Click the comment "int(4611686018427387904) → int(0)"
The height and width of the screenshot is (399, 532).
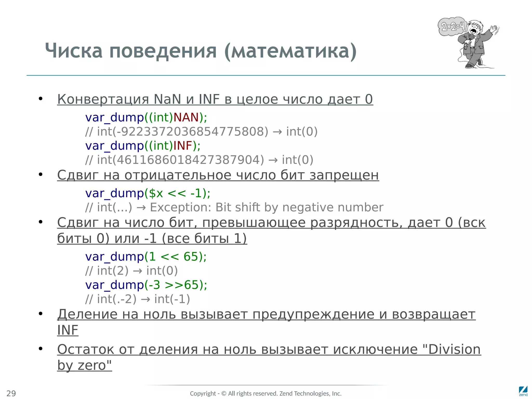(199, 160)
